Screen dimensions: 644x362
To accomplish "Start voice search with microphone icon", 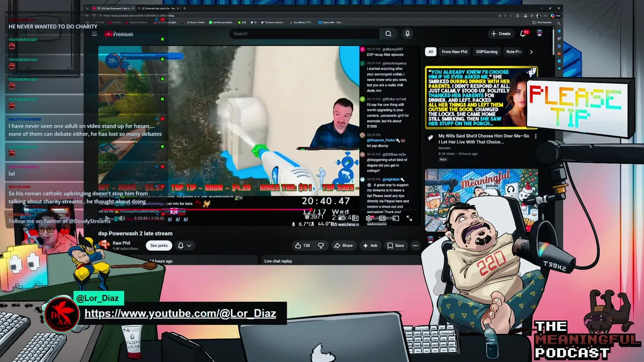I will 408,34.
